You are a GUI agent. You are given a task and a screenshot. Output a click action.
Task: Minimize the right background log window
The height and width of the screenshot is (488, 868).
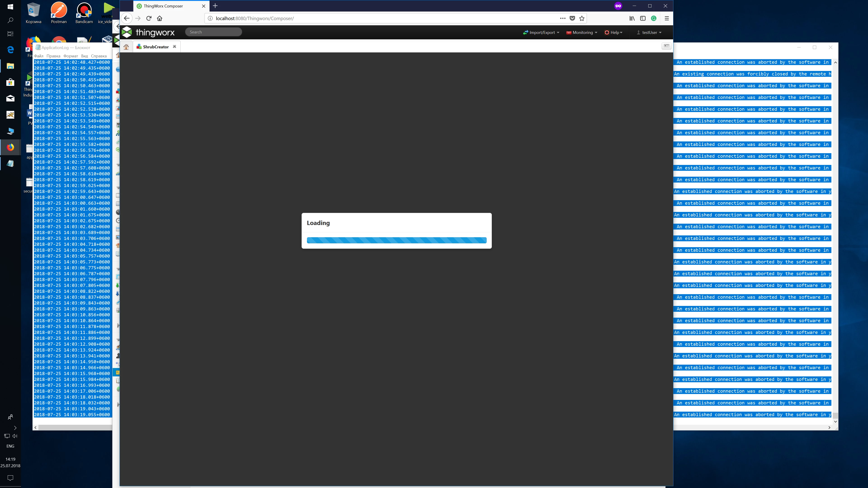click(x=799, y=47)
